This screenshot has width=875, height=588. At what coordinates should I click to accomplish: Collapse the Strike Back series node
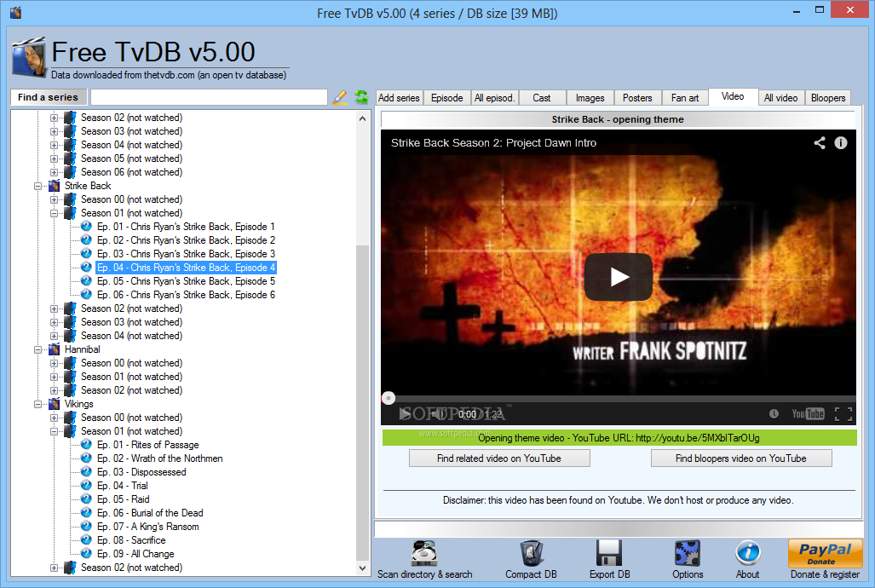tap(38, 186)
